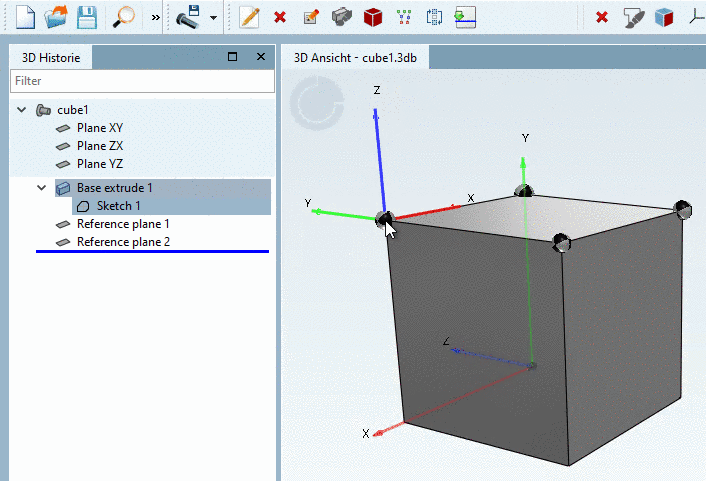This screenshot has height=481, width=706.
Task: Click into the Filter input field
Action: [x=142, y=81]
